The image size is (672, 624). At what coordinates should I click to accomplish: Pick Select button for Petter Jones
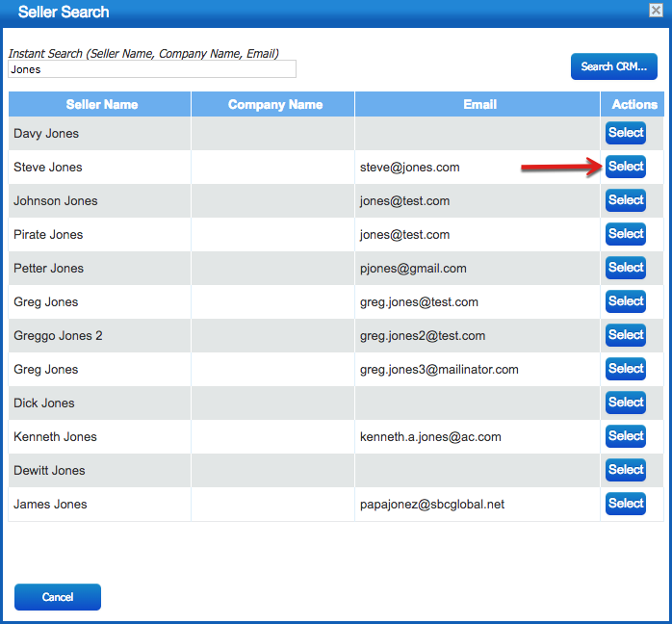pos(625,268)
